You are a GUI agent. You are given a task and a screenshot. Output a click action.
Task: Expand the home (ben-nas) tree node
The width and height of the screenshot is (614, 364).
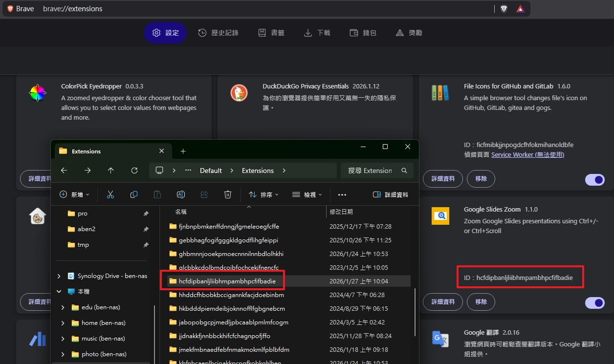(63, 323)
